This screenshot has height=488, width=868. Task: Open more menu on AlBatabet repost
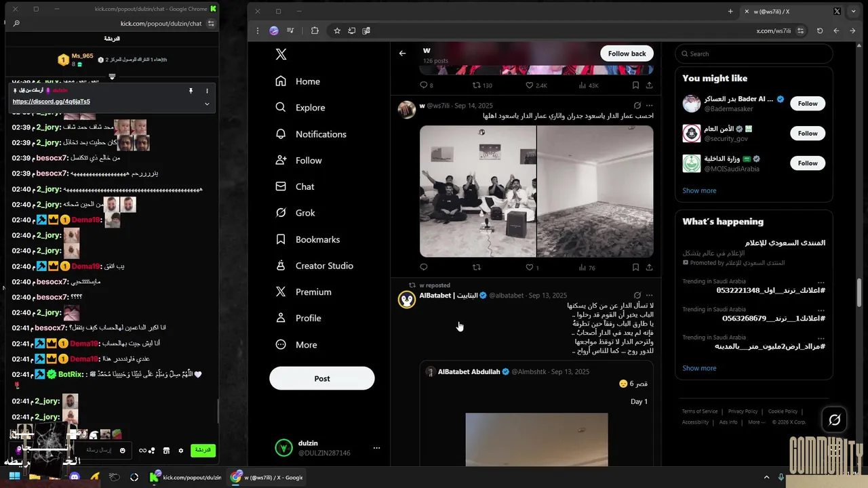[x=649, y=296]
